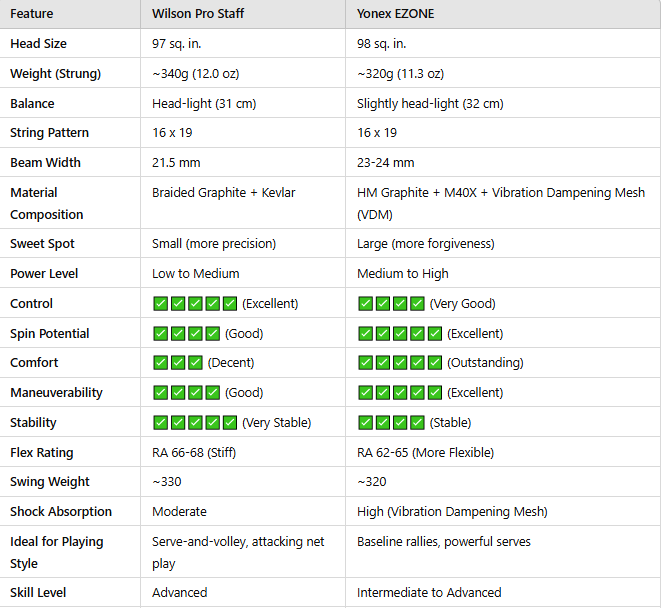The height and width of the screenshot is (608, 663).
Task: Select the Sweet Spot row label
Action: (x=43, y=244)
